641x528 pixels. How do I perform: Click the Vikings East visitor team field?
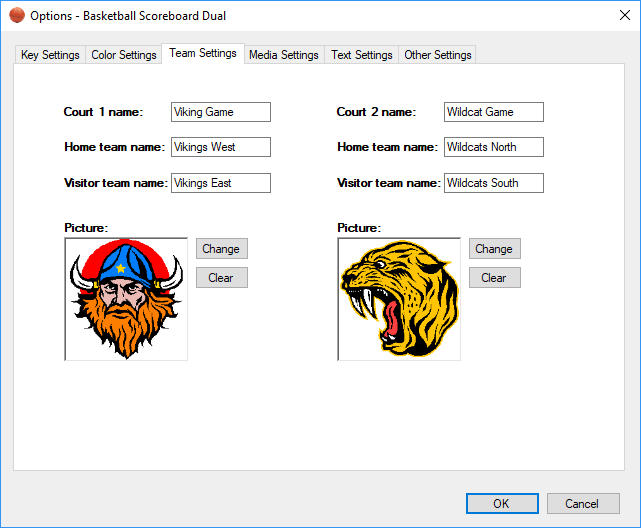point(220,183)
